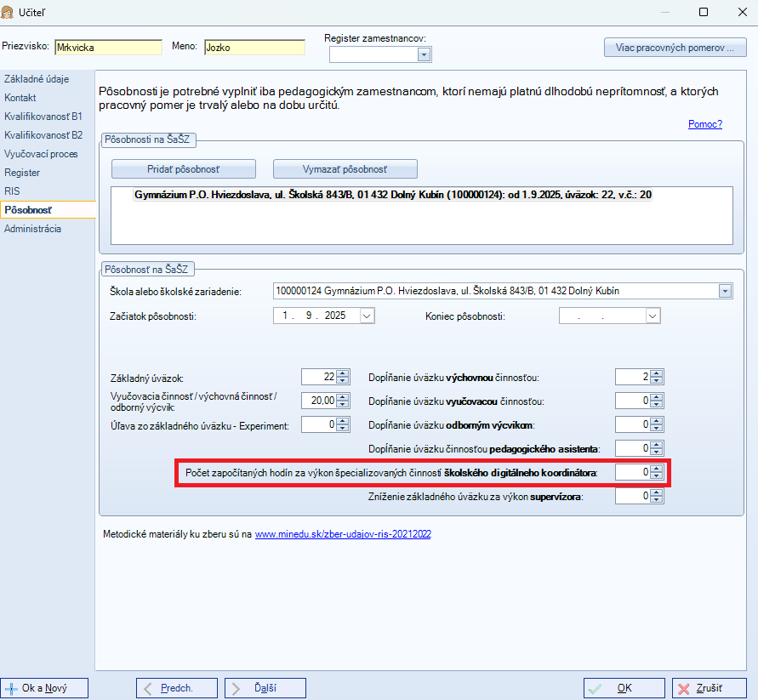
Task: Open Viac pracovných pomerov dialog
Action: coord(675,48)
